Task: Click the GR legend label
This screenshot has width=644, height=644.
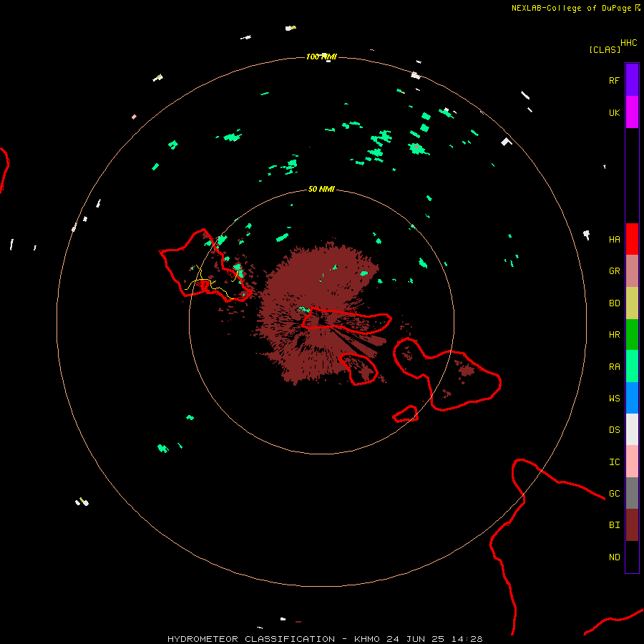Action: pyautogui.click(x=614, y=271)
